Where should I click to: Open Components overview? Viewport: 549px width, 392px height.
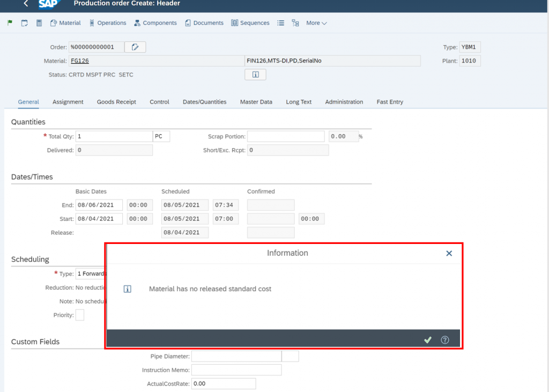[x=155, y=23]
